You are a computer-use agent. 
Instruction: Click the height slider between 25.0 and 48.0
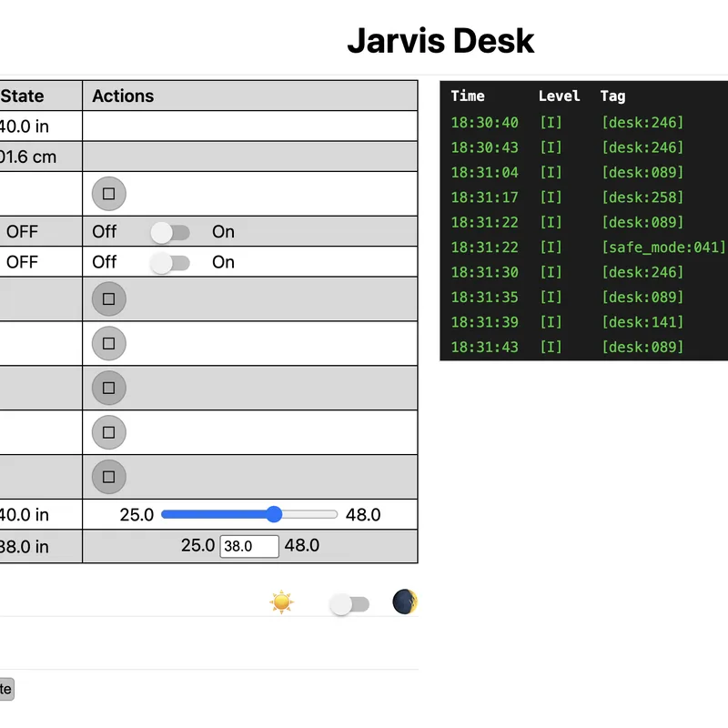tap(249, 514)
